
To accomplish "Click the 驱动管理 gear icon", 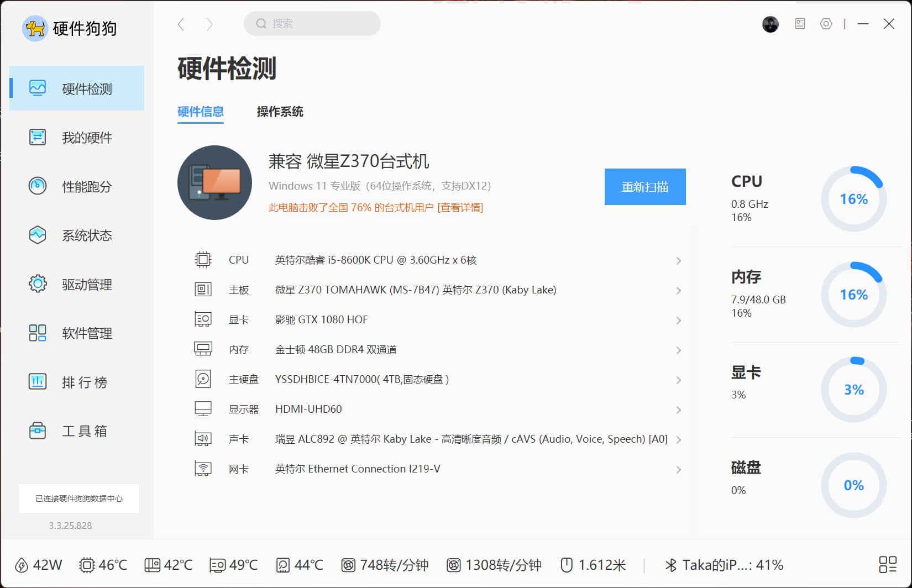I will [38, 284].
